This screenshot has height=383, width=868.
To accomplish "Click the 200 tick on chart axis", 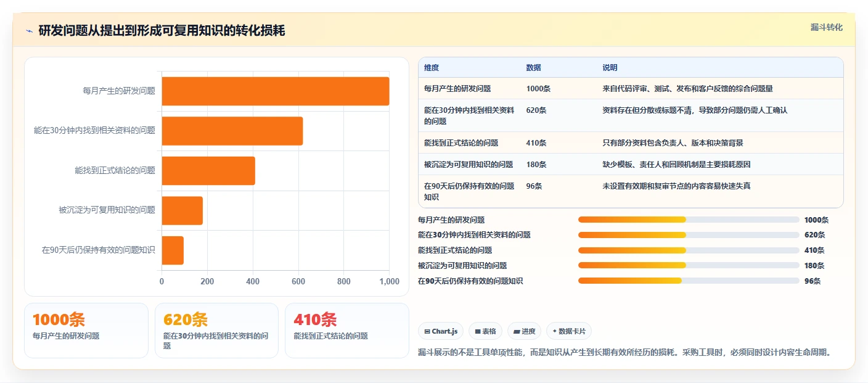I will [207, 281].
